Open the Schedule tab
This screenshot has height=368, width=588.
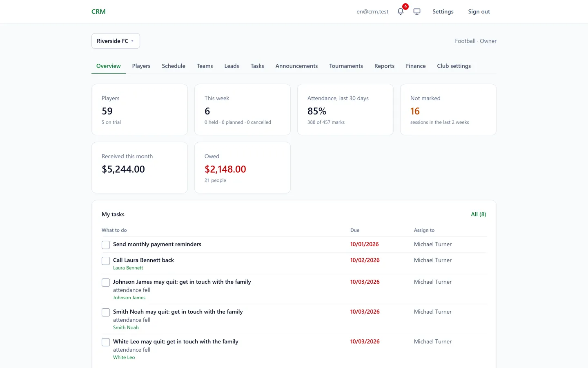(174, 66)
